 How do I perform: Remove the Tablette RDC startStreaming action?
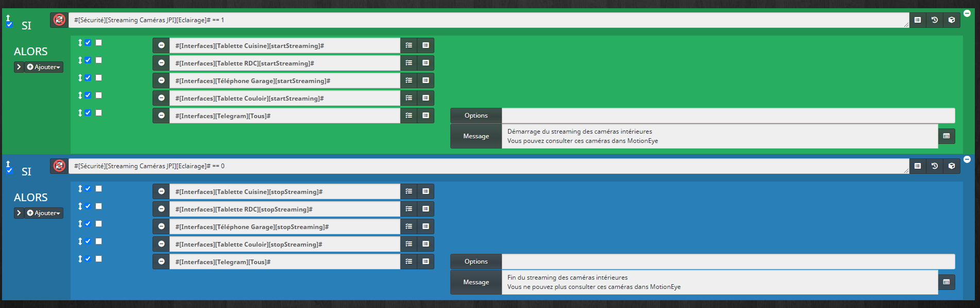coord(161,63)
